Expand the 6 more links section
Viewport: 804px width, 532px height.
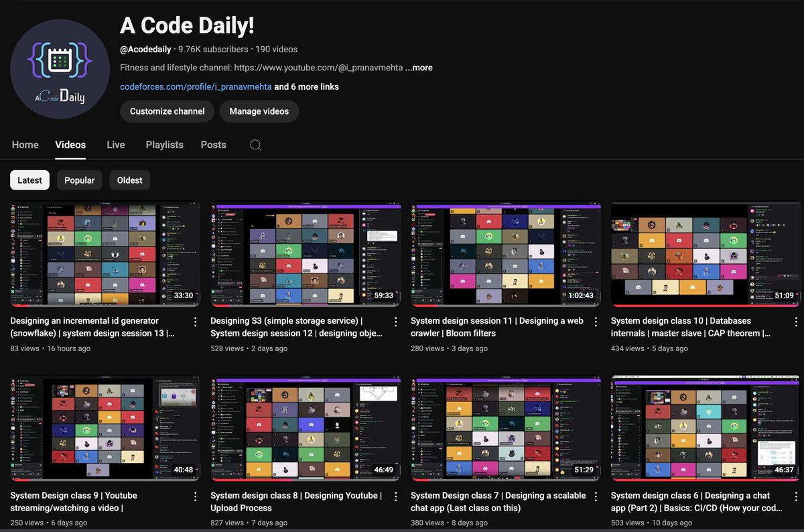point(307,86)
